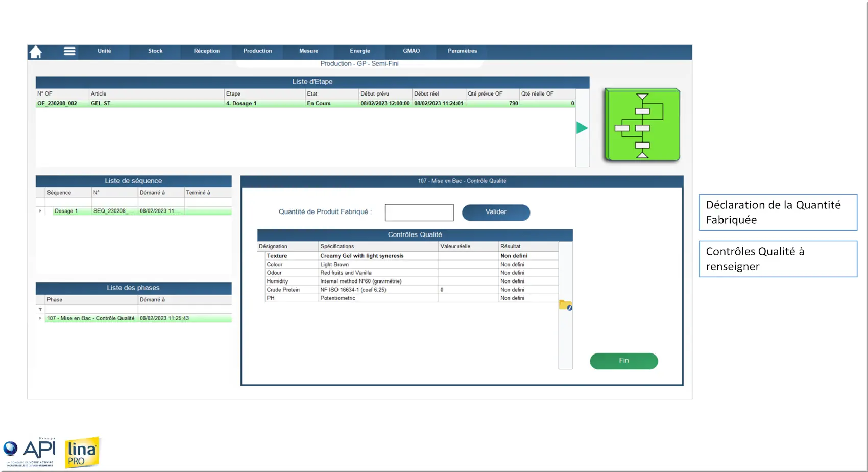The image size is (868, 472).
Task: Click the Spécifications column header
Action: [x=378, y=246]
